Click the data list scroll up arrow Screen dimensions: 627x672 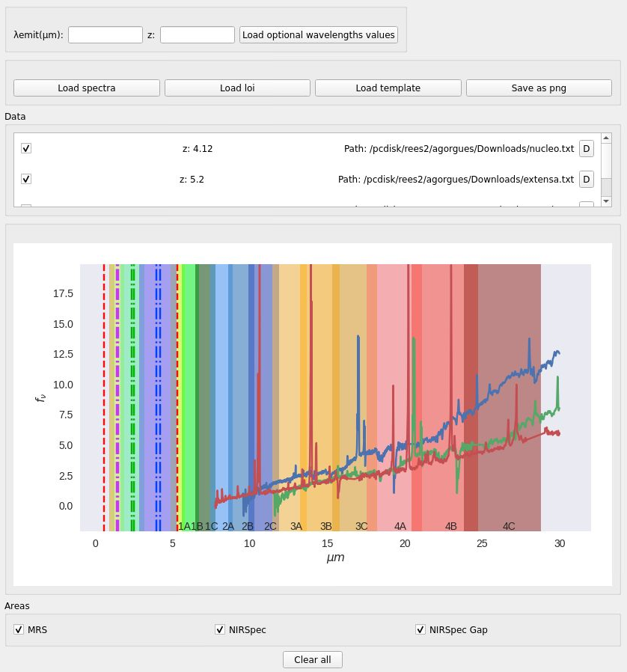pos(606,138)
